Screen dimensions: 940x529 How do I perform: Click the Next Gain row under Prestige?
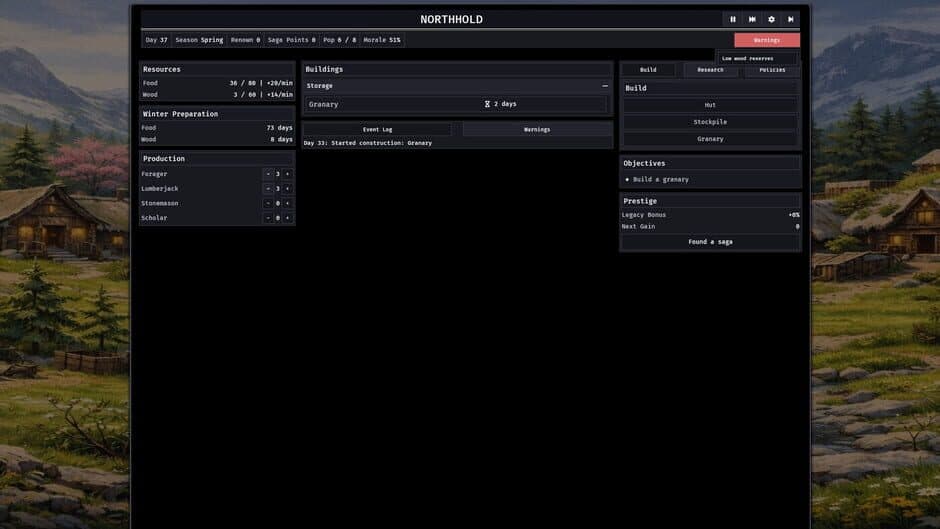tap(710, 227)
